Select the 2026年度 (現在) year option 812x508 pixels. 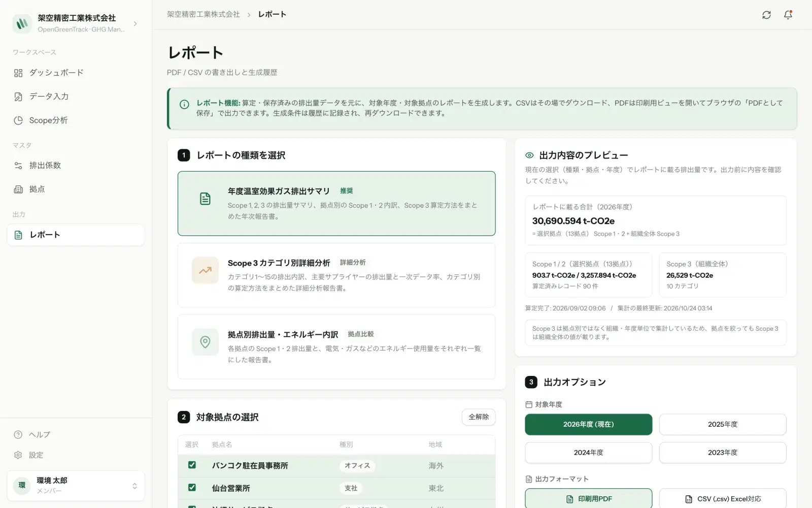pyautogui.click(x=589, y=425)
